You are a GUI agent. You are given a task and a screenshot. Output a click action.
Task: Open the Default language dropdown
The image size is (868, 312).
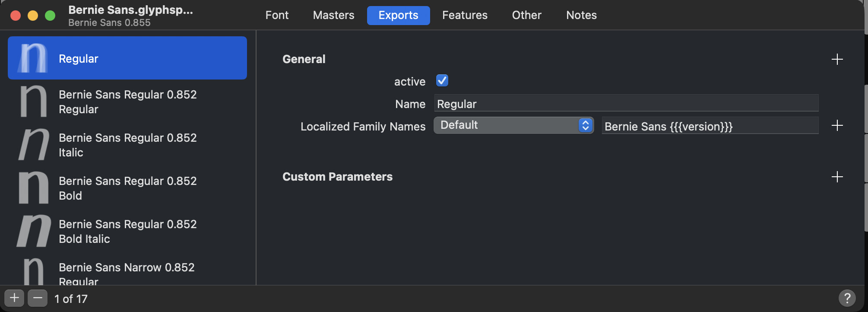(513, 125)
